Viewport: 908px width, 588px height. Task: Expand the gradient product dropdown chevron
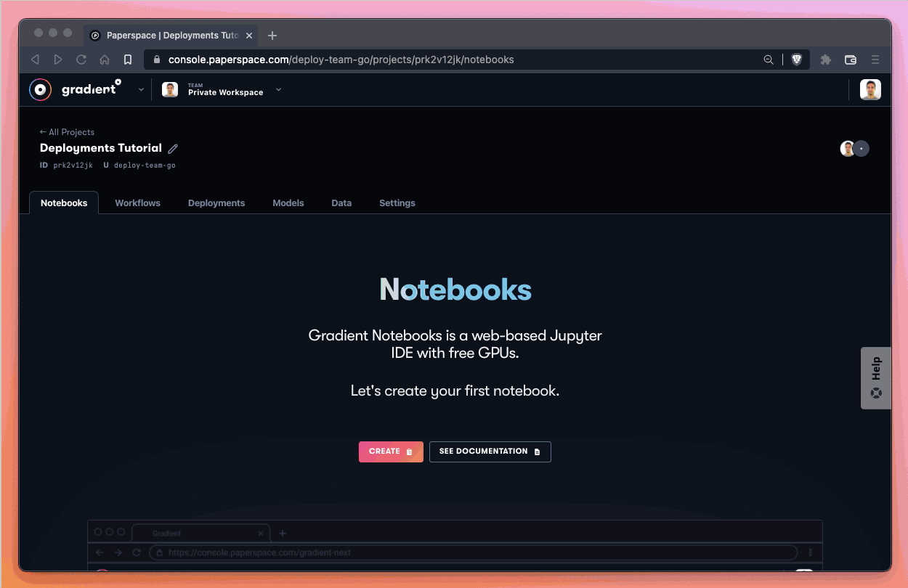point(141,90)
